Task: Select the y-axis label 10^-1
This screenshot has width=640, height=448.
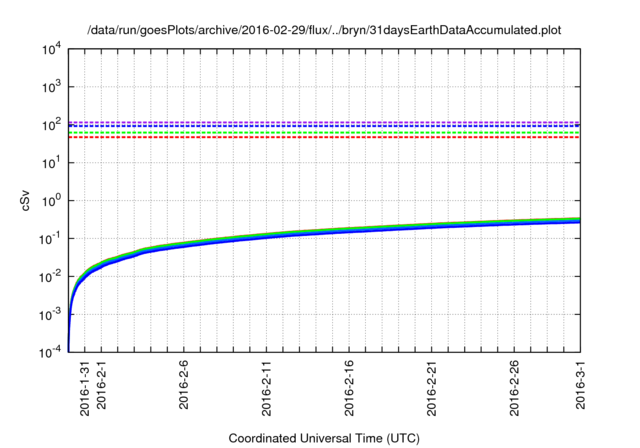Action: pyautogui.click(x=51, y=239)
